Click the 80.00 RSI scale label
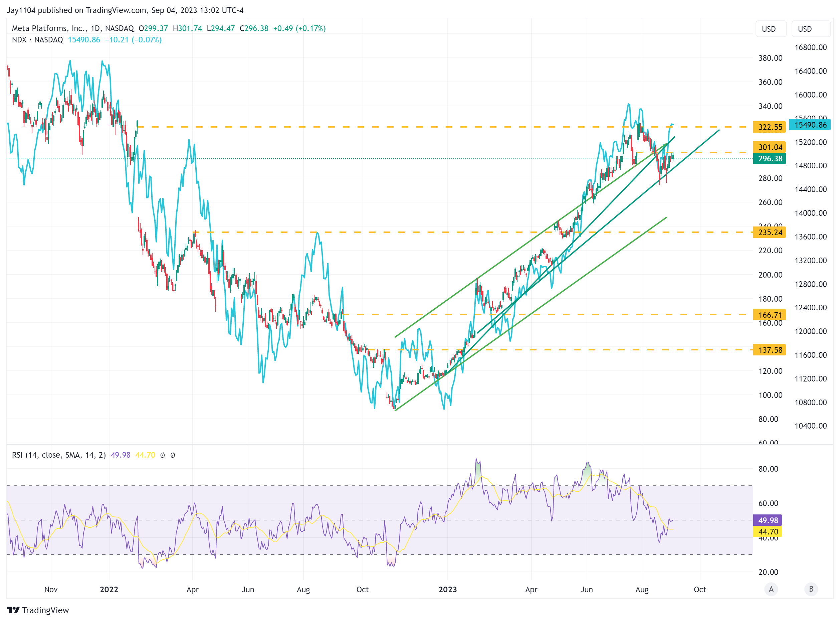 tap(769, 469)
